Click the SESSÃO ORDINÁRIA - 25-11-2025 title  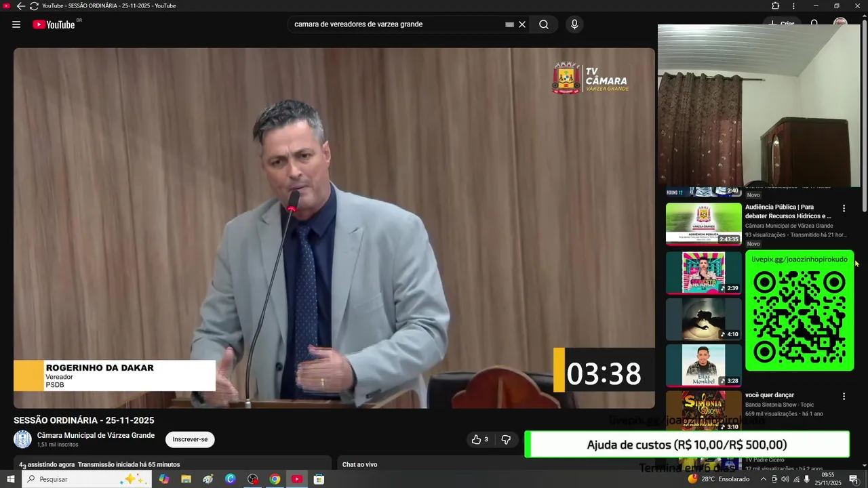click(84, 420)
